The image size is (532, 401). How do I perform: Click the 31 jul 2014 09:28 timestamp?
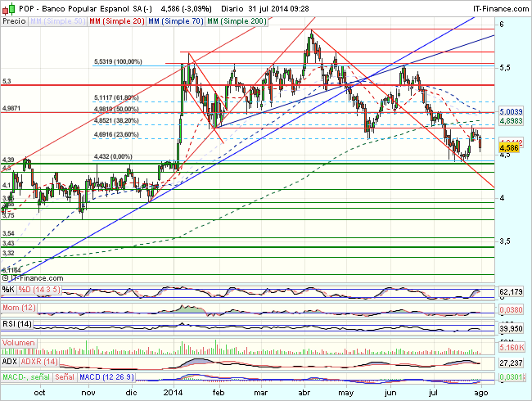279,9
